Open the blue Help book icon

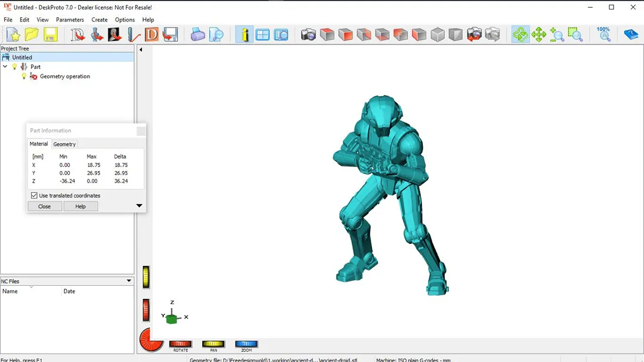click(631, 35)
